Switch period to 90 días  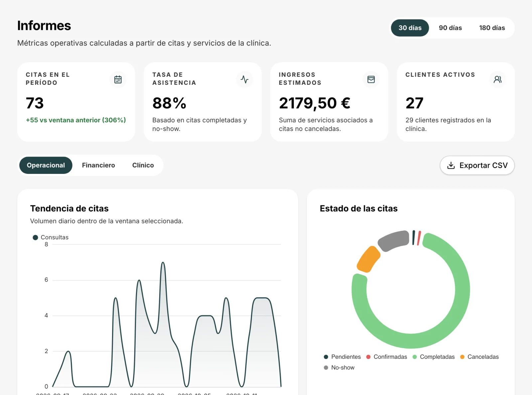pyautogui.click(x=450, y=28)
